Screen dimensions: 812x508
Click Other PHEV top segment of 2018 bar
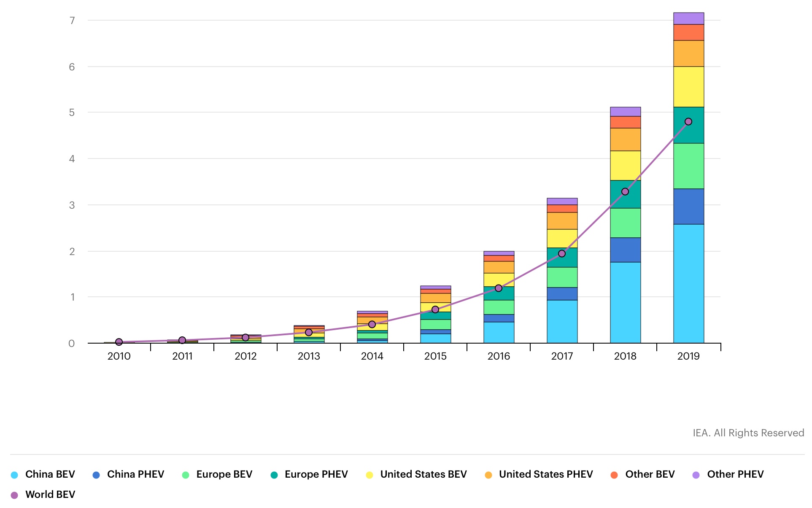[625, 112]
